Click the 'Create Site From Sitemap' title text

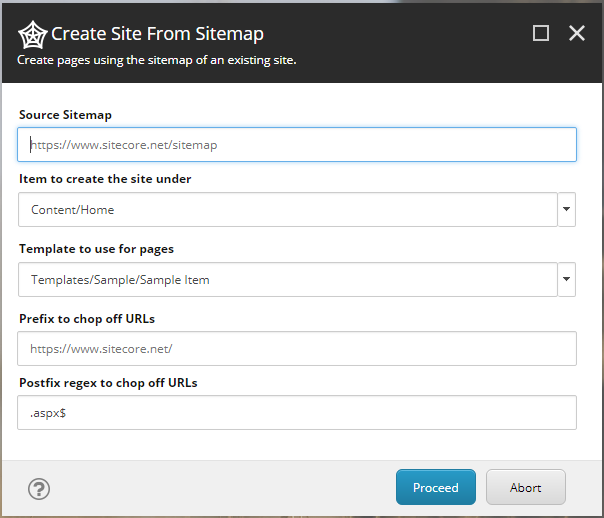(x=157, y=34)
